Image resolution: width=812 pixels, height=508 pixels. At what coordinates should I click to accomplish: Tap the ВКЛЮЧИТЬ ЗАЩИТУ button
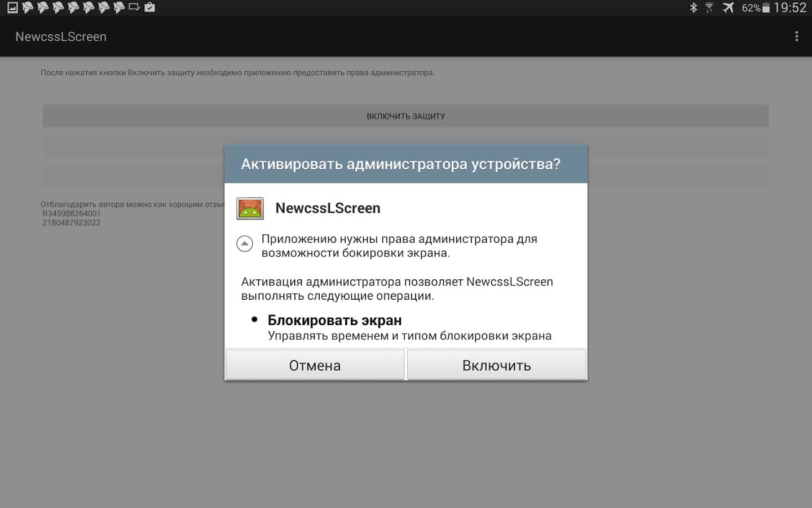pos(405,116)
